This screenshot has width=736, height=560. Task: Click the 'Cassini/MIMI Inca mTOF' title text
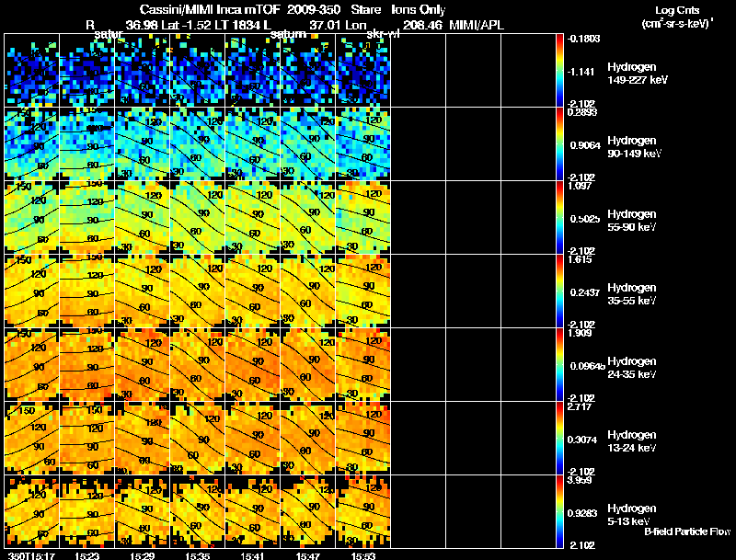[210, 9]
